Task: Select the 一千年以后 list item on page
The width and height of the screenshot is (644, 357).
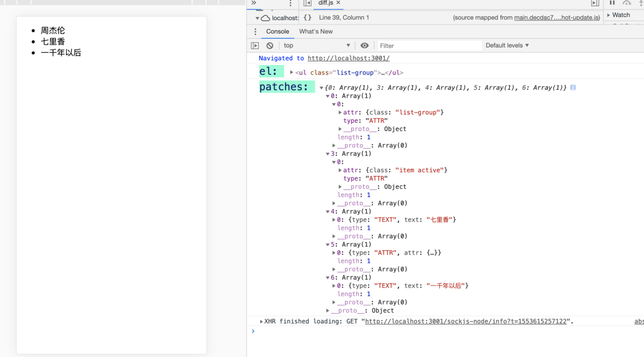Action: tap(61, 52)
